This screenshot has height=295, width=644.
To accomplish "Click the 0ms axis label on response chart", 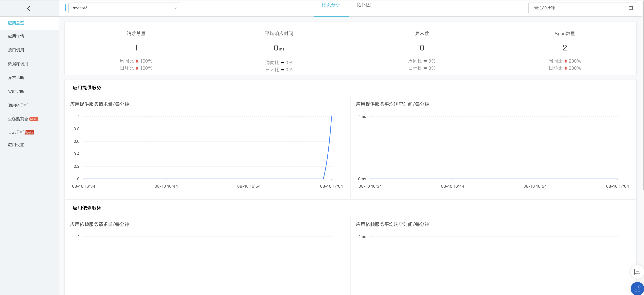I will tap(362, 179).
